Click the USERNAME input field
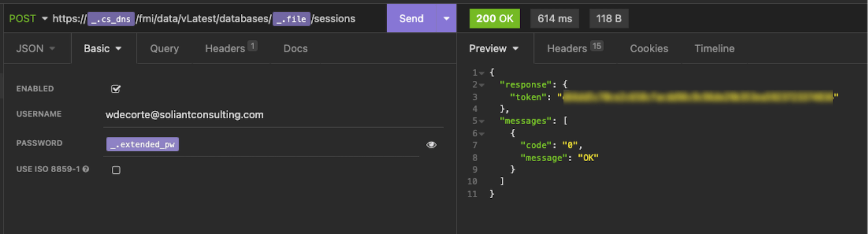This screenshot has width=868, height=234. pos(273,115)
